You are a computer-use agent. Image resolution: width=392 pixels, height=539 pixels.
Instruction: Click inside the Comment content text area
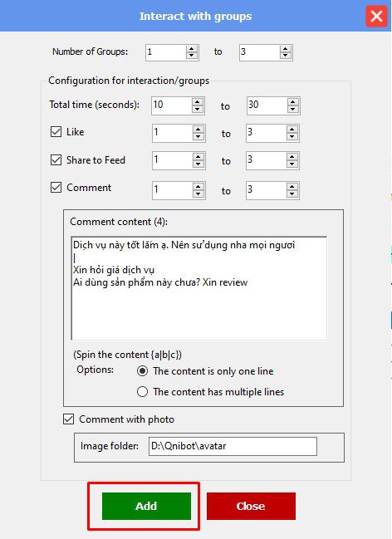click(x=199, y=288)
